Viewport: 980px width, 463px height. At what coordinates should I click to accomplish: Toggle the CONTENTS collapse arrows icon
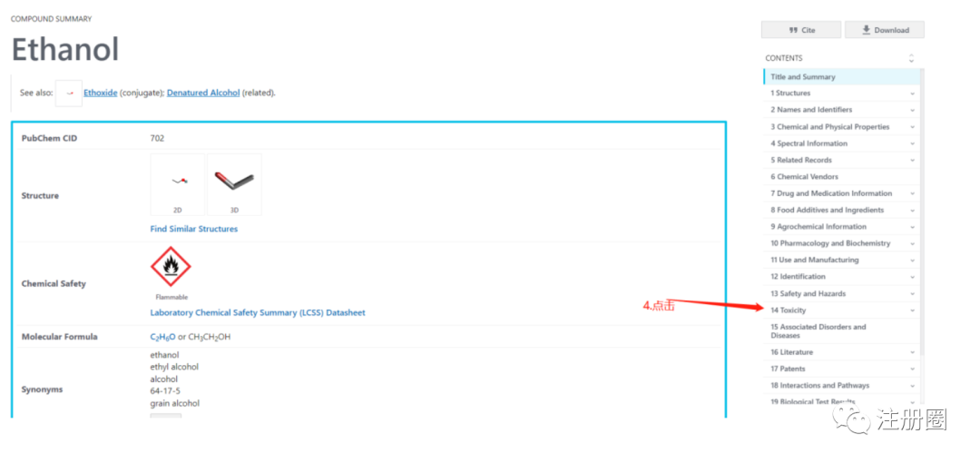click(911, 58)
